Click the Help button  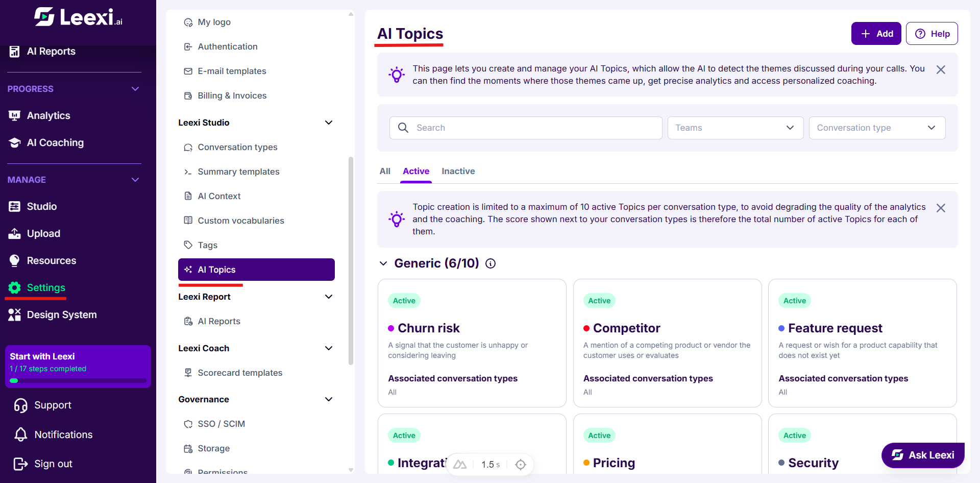[x=932, y=34]
